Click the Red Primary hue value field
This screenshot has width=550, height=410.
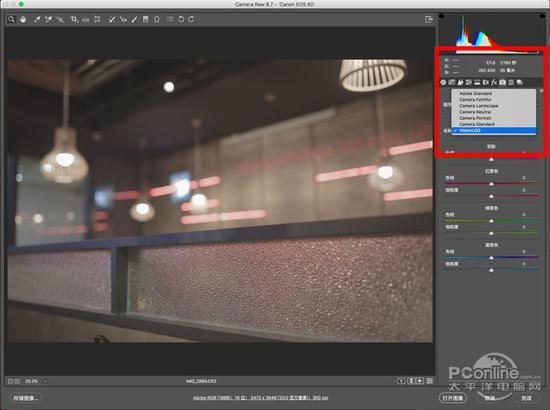click(524, 178)
